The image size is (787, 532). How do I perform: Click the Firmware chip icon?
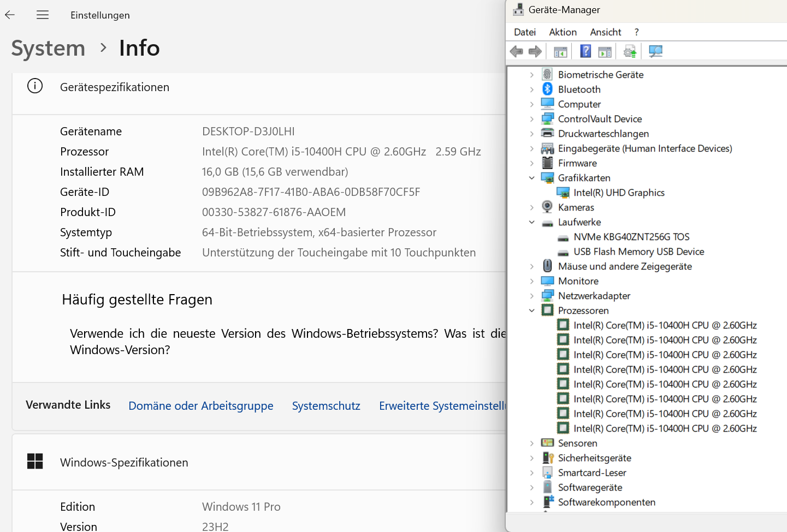pos(547,163)
